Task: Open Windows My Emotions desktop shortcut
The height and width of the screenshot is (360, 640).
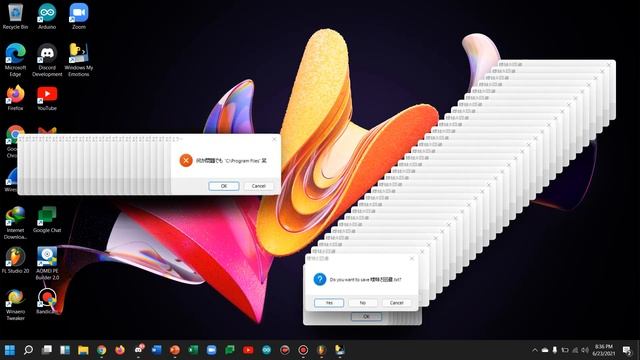Action: click(x=79, y=60)
